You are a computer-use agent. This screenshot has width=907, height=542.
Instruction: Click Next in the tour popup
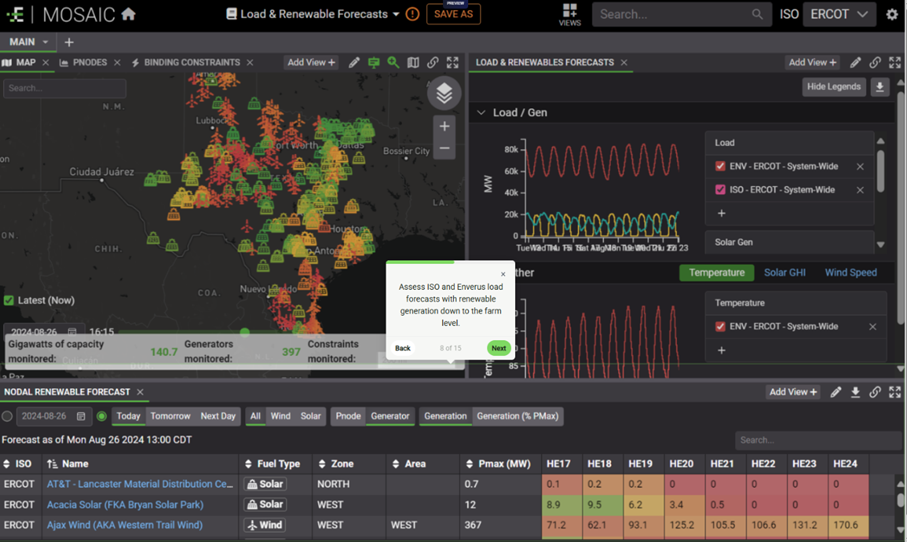(x=498, y=348)
